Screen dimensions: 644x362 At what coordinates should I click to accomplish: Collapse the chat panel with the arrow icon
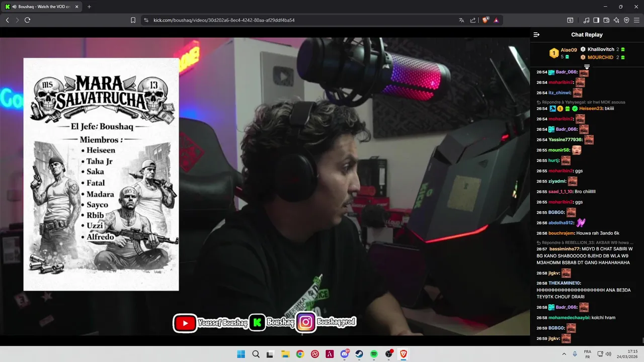[x=536, y=35]
